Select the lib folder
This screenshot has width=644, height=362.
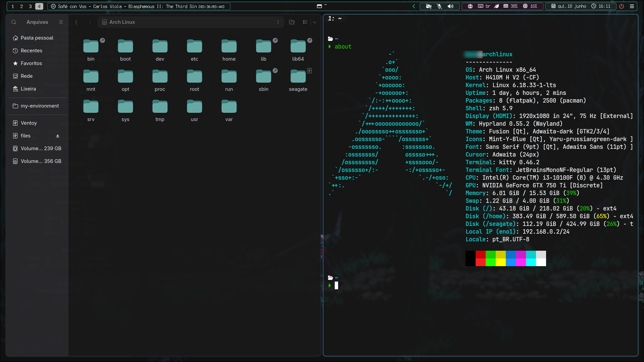tap(264, 50)
